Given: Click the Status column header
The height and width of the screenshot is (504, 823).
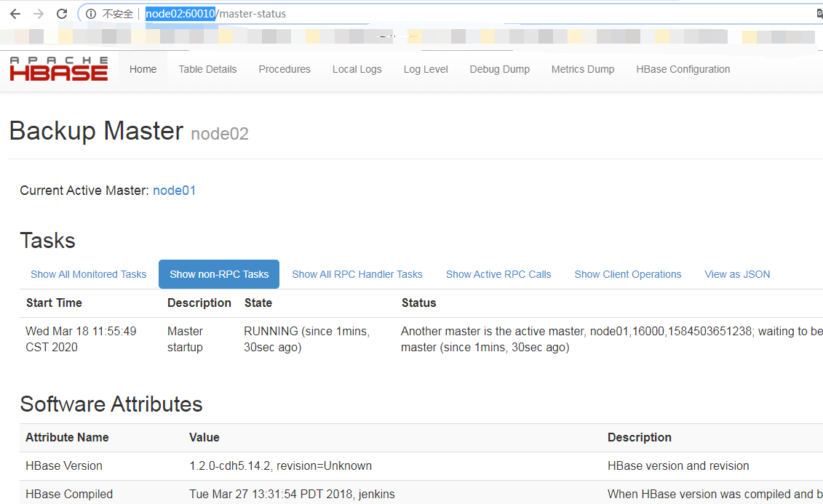Looking at the screenshot, I should click(419, 303).
